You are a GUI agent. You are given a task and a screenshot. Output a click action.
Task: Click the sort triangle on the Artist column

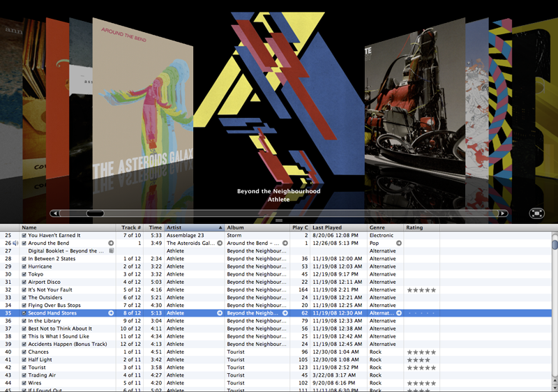click(x=220, y=227)
